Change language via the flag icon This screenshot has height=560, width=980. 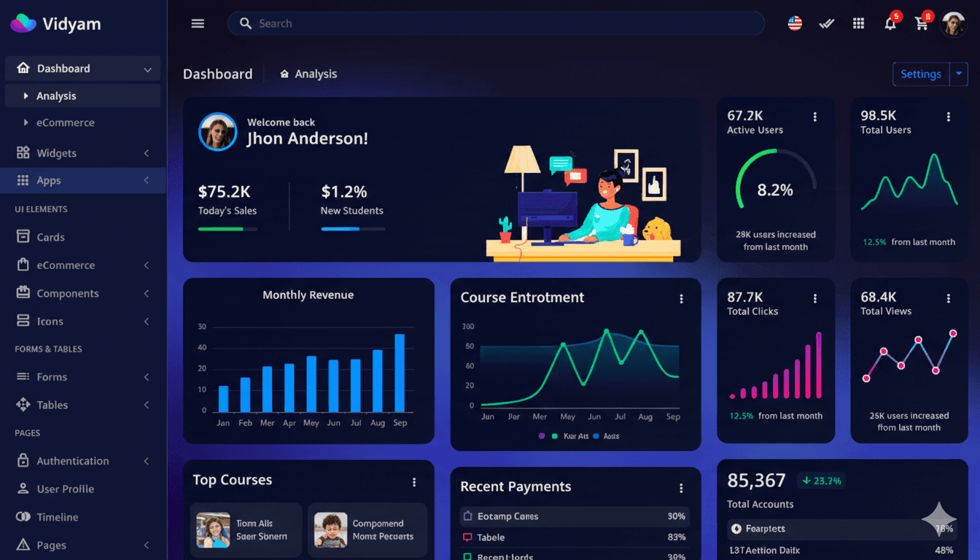click(794, 22)
